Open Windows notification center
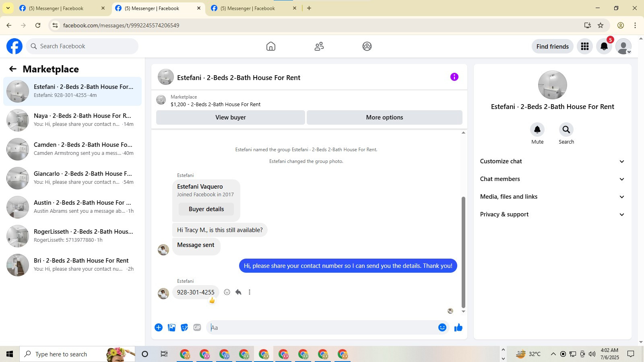The height and width of the screenshot is (362, 644). click(x=631, y=354)
